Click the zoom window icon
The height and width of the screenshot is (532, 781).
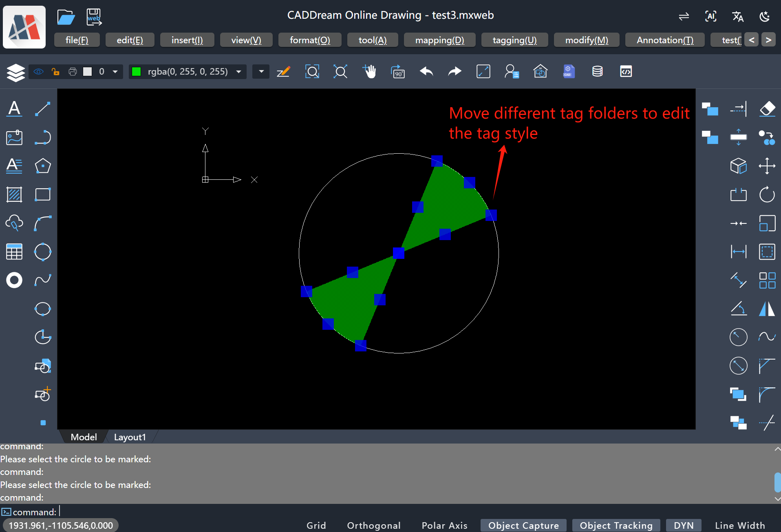click(x=312, y=72)
